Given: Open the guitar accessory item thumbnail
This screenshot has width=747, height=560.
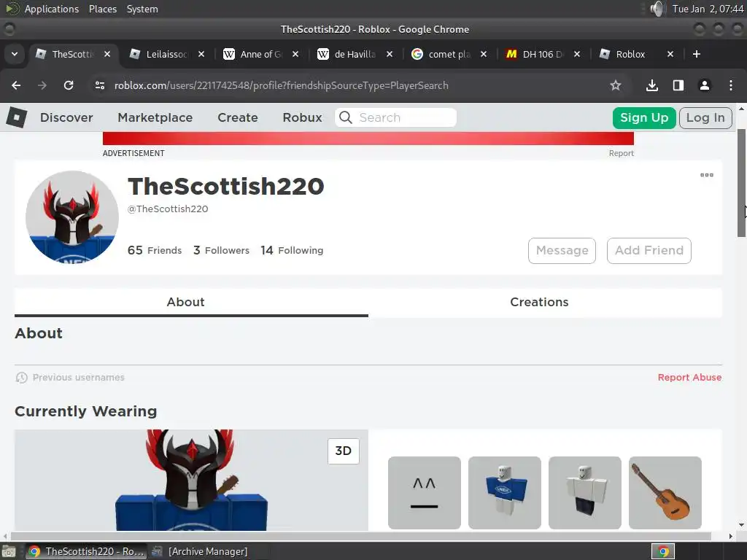Looking at the screenshot, I should (x=665, y=493).
